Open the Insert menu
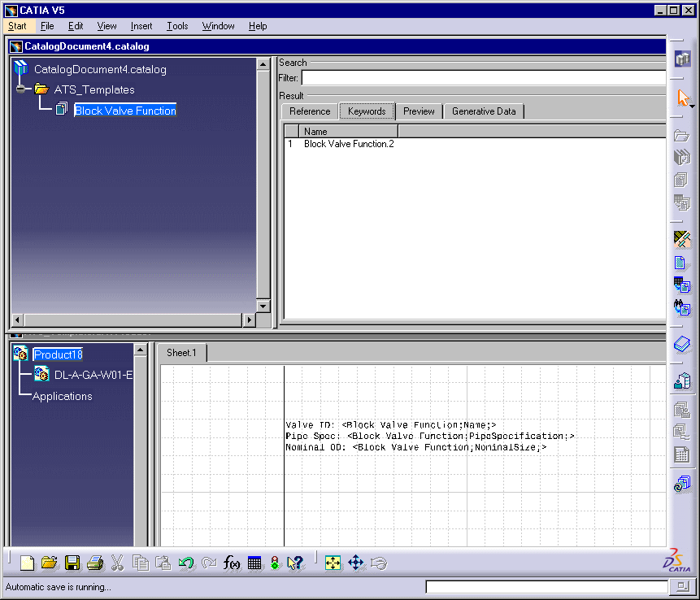 click(141, 26)
